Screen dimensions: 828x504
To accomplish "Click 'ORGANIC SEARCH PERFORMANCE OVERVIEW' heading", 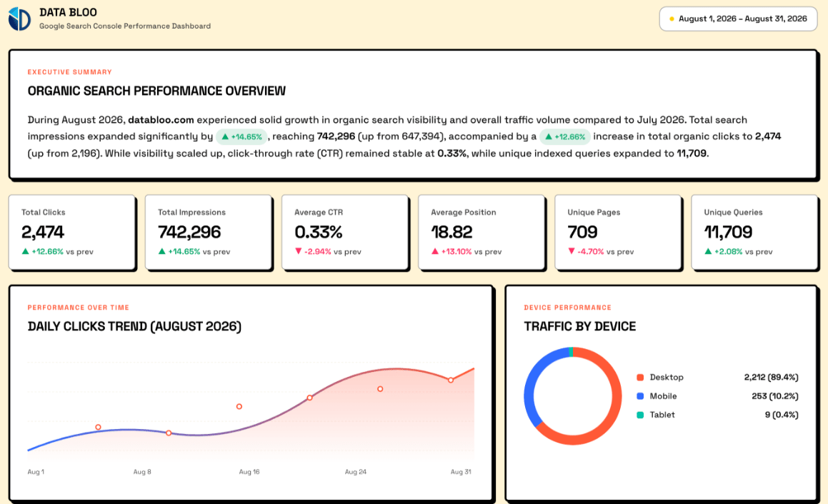I will 157,91.
